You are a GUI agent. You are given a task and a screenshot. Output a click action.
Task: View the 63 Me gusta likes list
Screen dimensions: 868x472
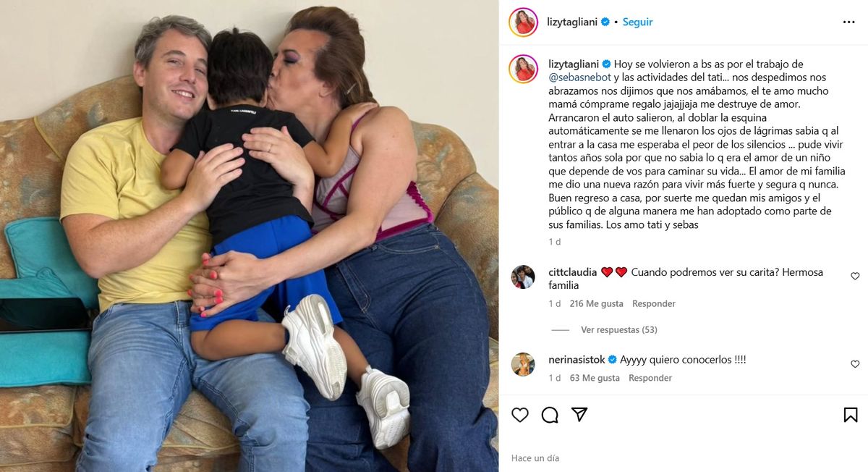click(x=595, y=379)
